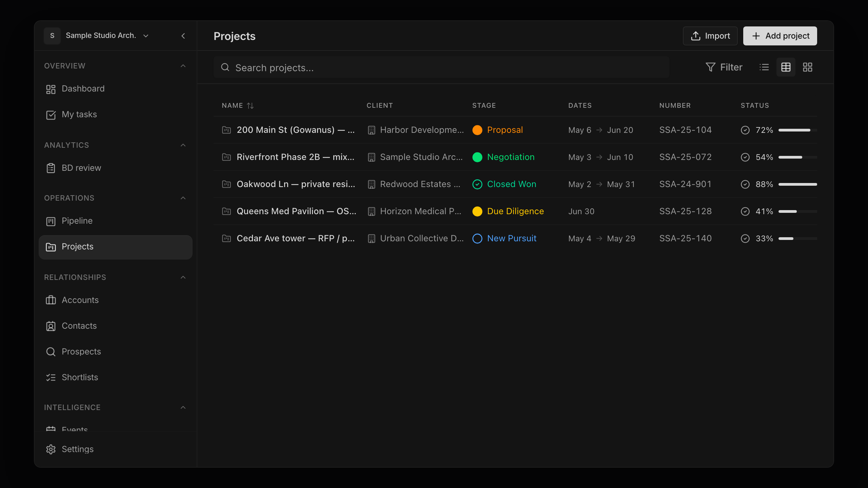Collapse the RELATIONSHIPS section
Image resolution: width=868 pixels, height=488 pixels.
coord(183,277)
